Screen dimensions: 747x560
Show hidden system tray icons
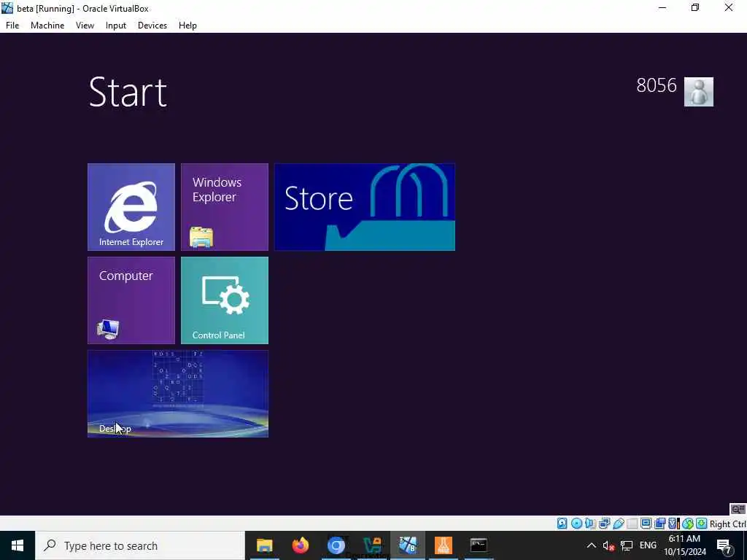pyautogui.click(x=591, y=545)
